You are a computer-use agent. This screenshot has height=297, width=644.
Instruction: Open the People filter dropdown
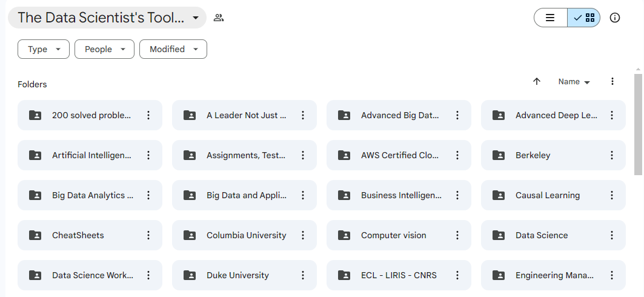point(104,49)
